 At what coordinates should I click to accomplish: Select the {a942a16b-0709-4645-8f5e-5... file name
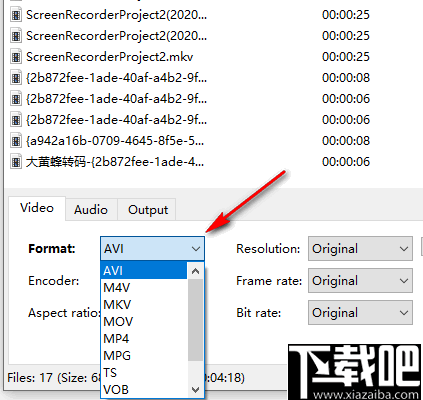pos(115,141)
